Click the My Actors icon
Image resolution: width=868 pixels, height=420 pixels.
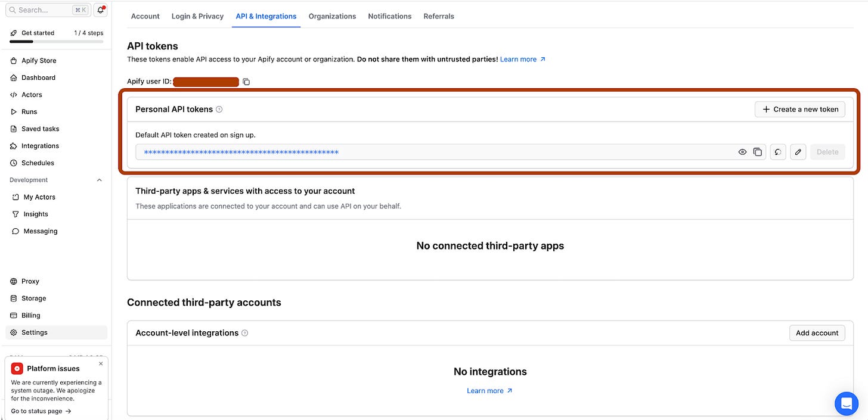coord(16,197)
